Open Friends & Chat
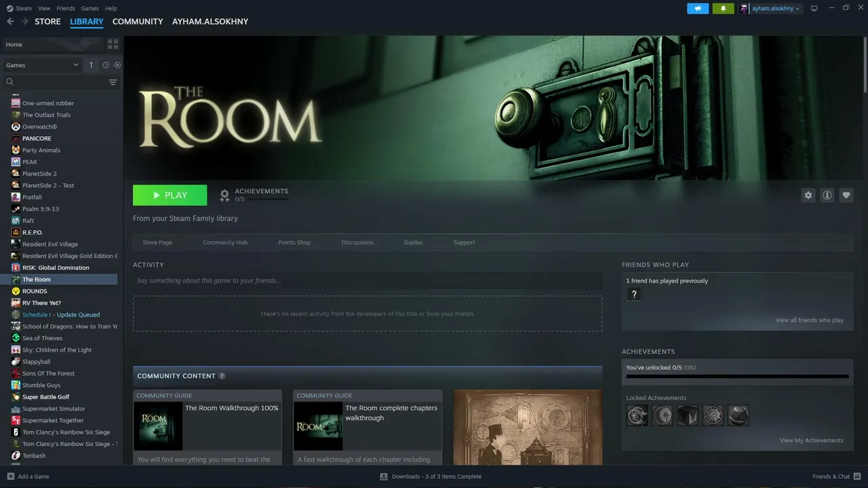This screenshot has height=488, width=868. (x=836, y=476)
